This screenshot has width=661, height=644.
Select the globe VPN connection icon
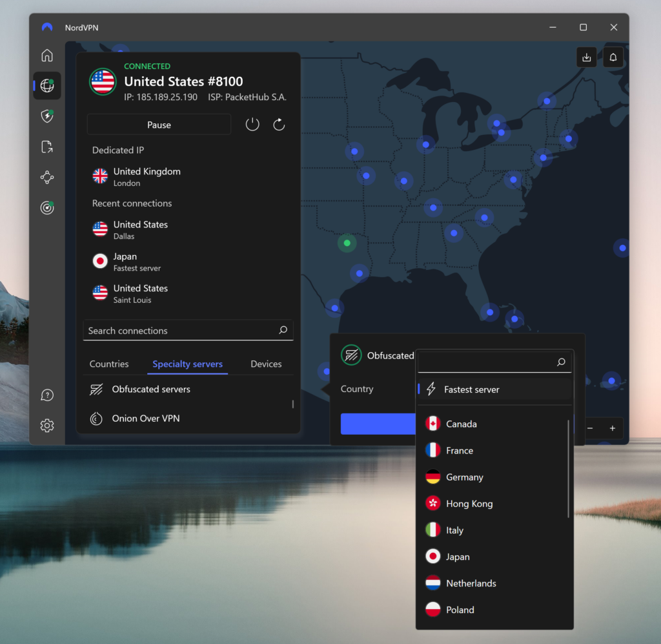pyautogui.click(x=46, y=86)
